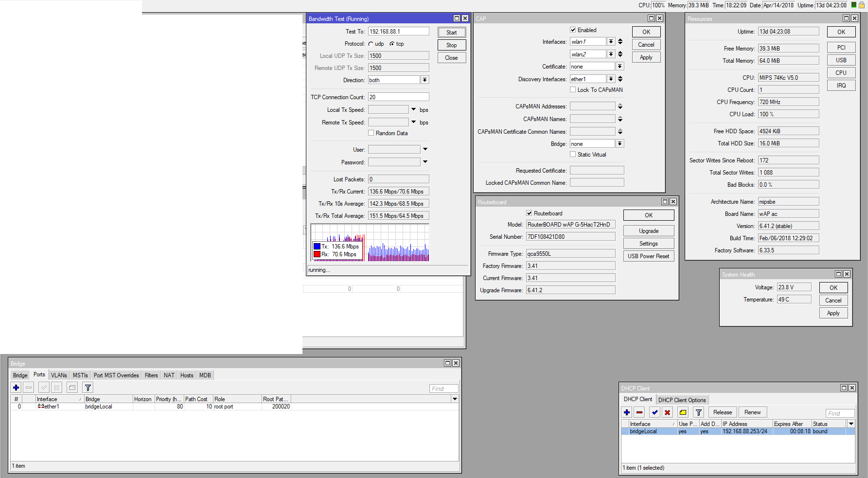Click Renew in the DHCP Client window
The image size is (868, 478).
753,412
